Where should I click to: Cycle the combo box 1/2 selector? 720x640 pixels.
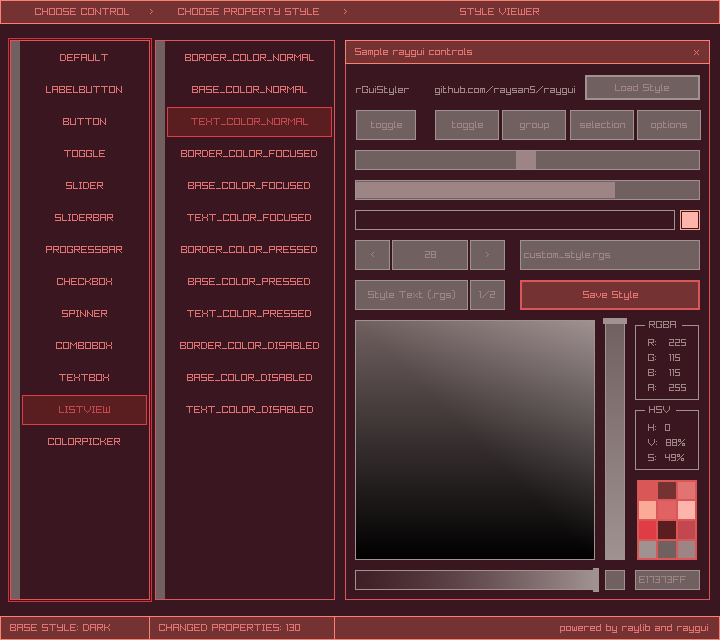(x=487, y=295)
